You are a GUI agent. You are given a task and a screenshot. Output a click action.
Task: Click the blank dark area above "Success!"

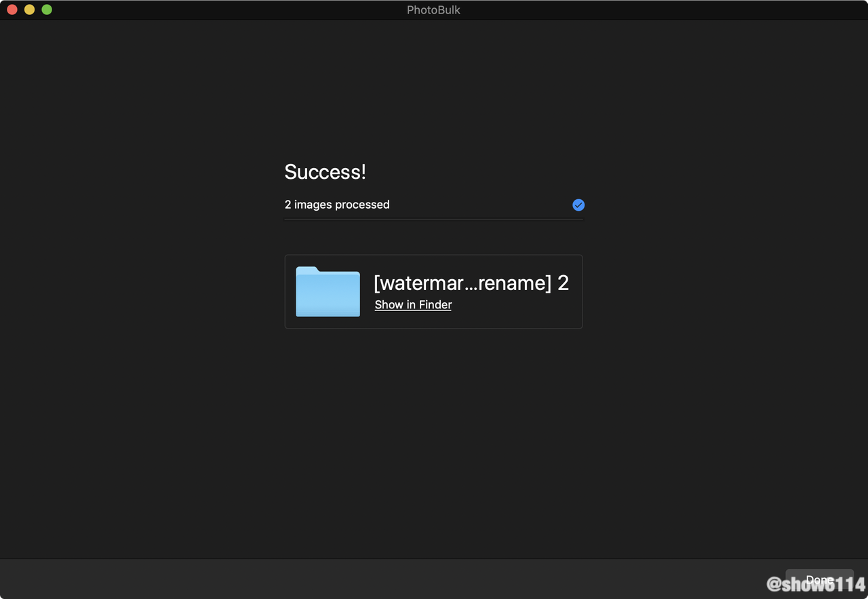tap(433, 95)
